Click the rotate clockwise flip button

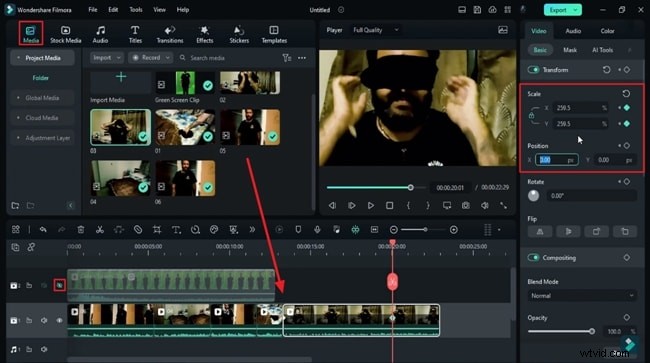596,232
